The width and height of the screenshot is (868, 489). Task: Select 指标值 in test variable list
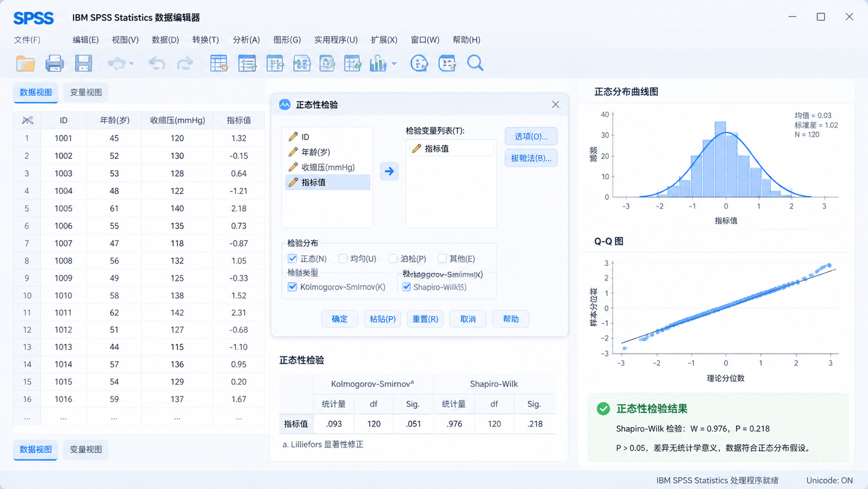coord(451,149)
